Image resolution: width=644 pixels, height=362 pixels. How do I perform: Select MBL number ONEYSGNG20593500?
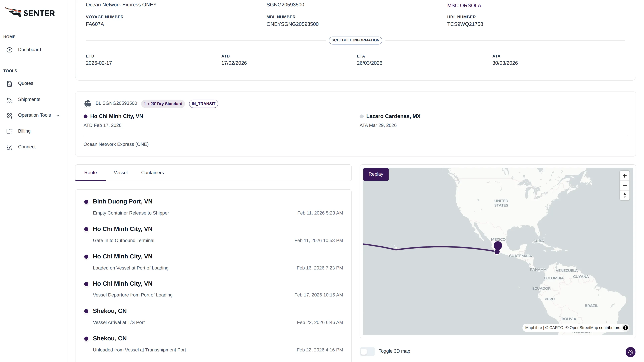point(292,24)
